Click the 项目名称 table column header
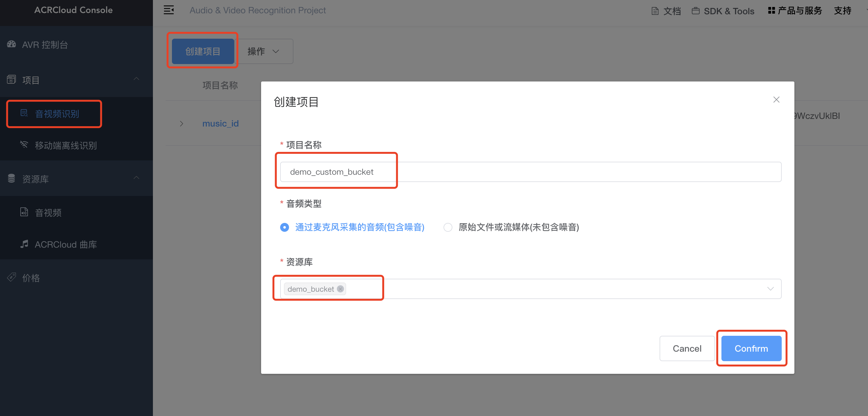868x416 pixels. pyautogui.click(x=220, y=85)
